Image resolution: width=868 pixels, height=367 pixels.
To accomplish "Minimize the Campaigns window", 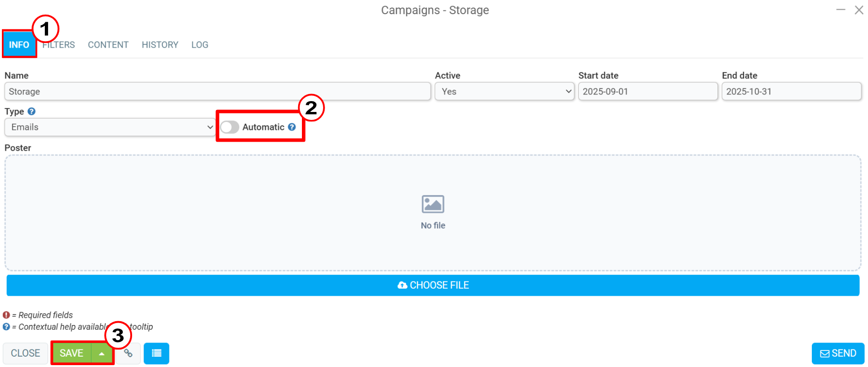I will tap(841, 10).
